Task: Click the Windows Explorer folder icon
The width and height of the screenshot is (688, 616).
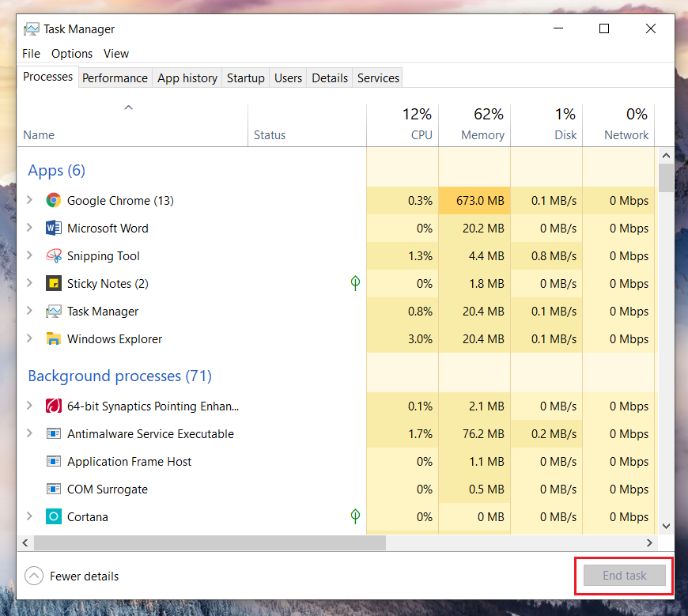Action: pos(54,338)
